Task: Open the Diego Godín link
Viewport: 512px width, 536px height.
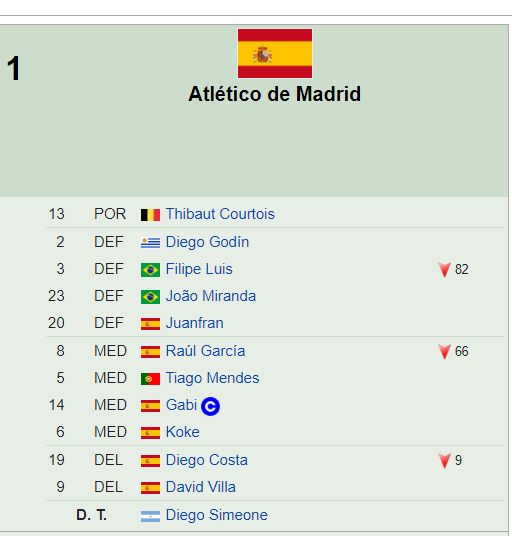Action: tap(207, 242)
